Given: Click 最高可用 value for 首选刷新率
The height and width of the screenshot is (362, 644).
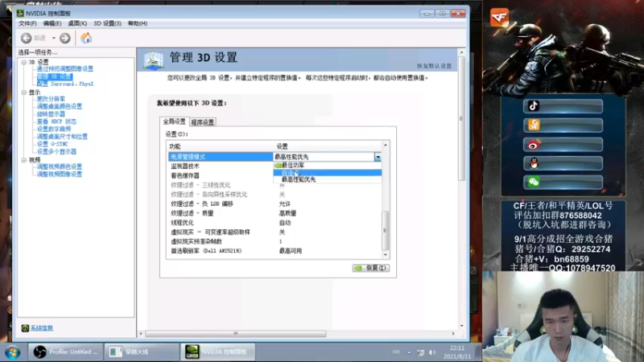Looking at the screenshot, I should (x=291, y=251).
